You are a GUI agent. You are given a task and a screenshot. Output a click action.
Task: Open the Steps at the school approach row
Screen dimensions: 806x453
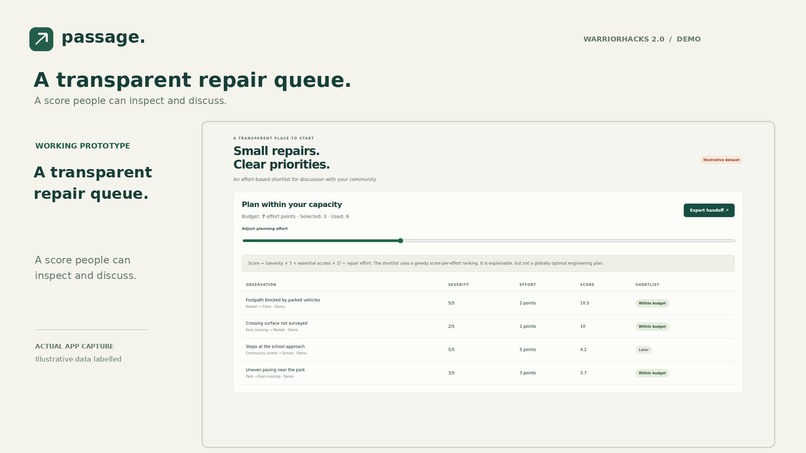click(488, 350)
